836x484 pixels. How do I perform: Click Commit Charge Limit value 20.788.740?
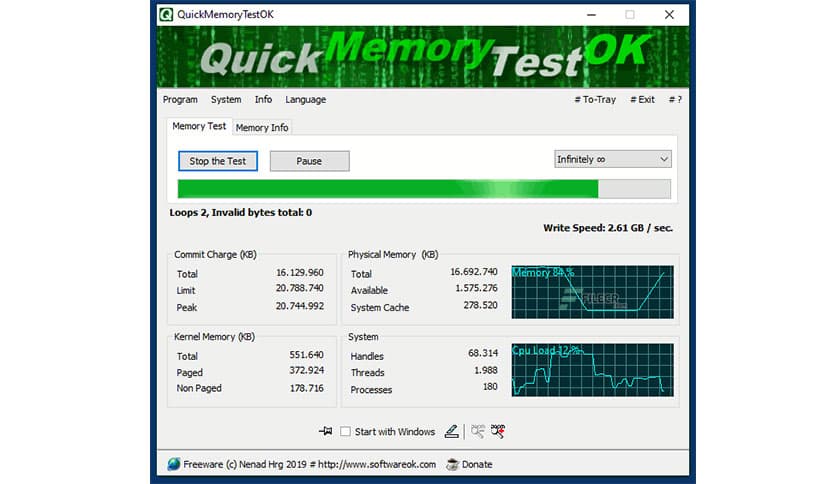pos(300,288)
